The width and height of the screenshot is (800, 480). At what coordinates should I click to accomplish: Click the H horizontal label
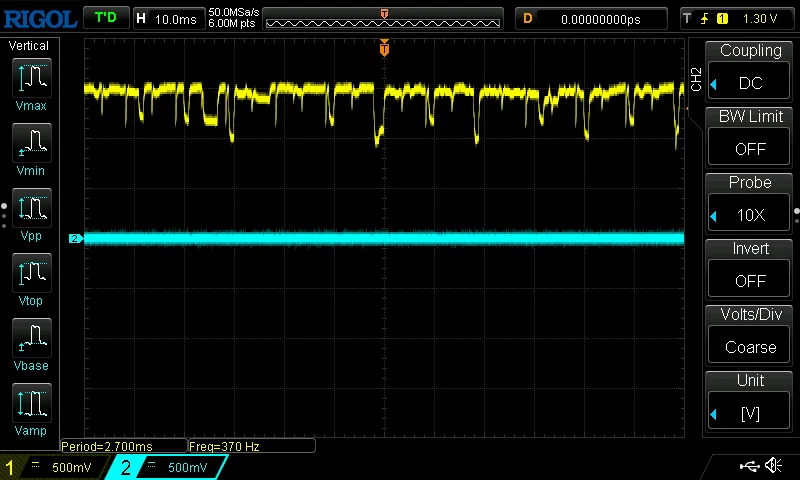(141, 19)
